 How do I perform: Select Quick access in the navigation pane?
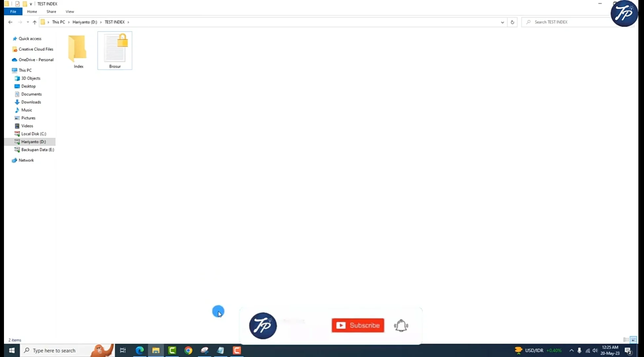30,39
